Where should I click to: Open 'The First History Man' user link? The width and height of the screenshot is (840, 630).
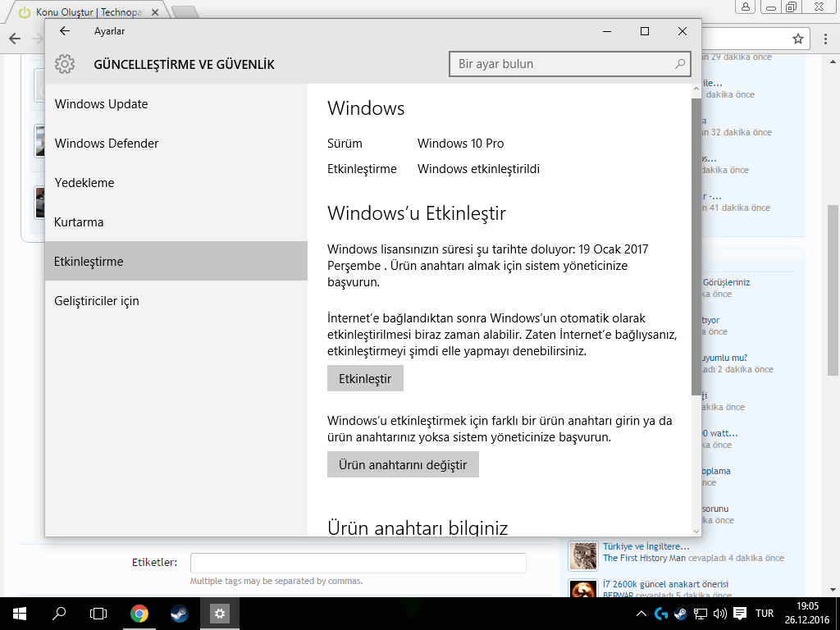pyautogui.click(x=644, y=558)
